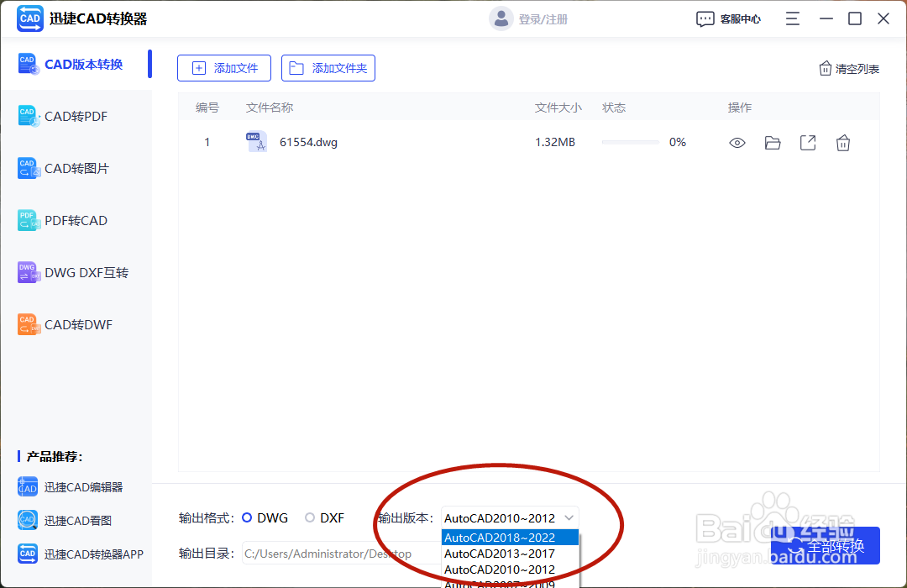The width and height of the screenshot is (907, 588).
Task: Click the 迅捷CAD转换器 app logo
Action: coord(30,18)
